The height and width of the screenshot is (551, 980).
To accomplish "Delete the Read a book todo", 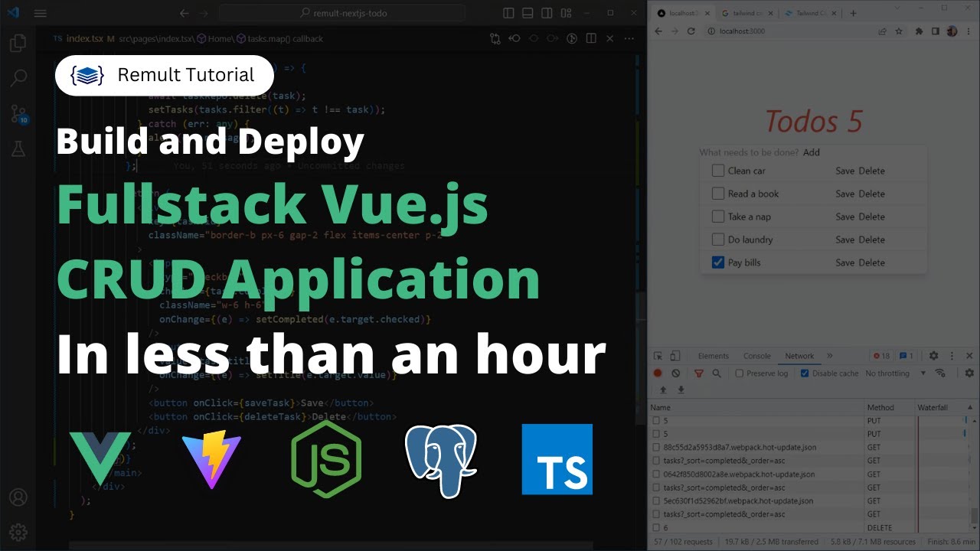I will (871, 194).
